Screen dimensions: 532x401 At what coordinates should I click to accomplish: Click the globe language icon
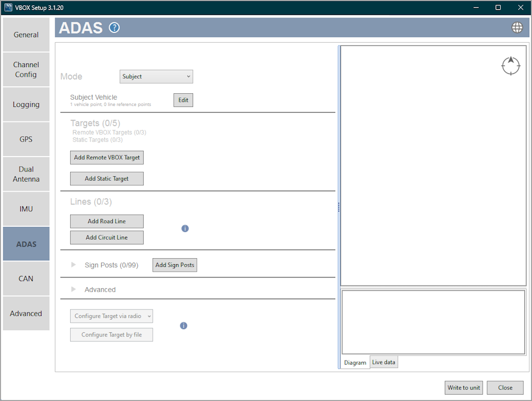click(x=517, y=28)
